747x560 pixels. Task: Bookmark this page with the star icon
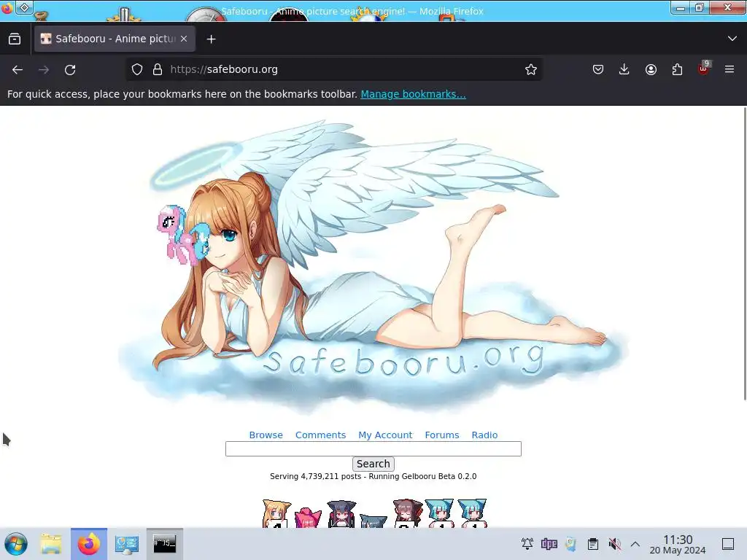[x=531, y=69]
